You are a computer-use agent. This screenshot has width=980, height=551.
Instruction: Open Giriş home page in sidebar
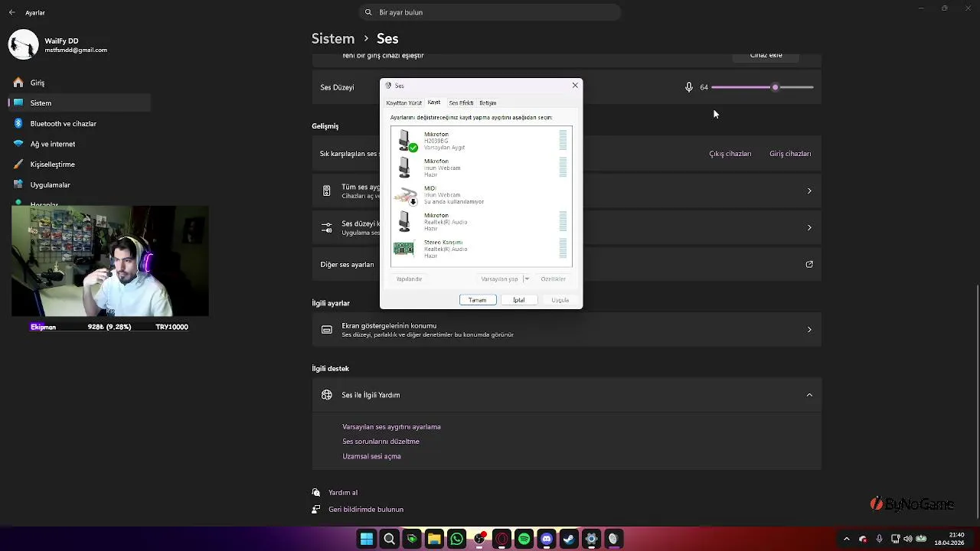click(80, 83)
